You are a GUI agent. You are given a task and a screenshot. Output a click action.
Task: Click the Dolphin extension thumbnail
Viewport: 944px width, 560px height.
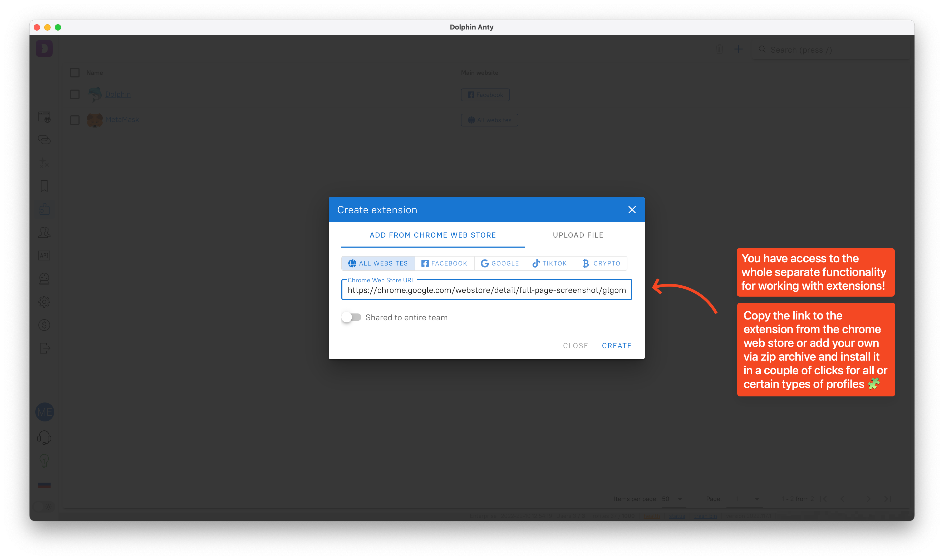pos(95,94)
